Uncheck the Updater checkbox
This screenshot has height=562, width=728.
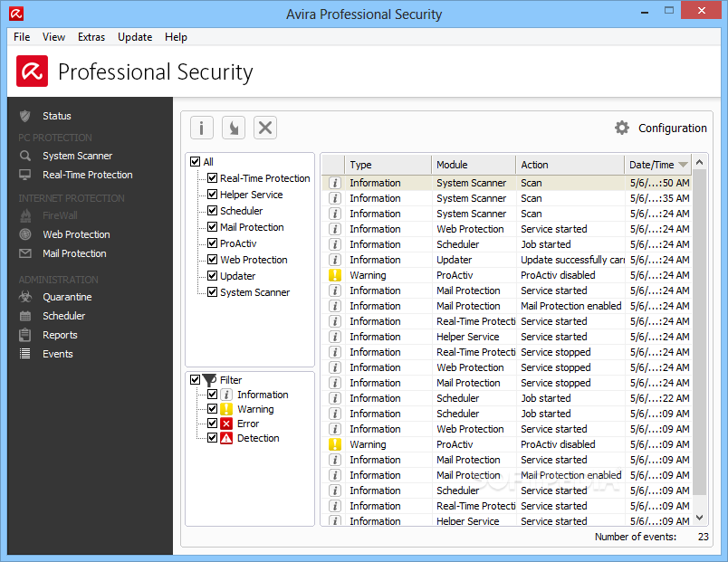click(212, 276)
